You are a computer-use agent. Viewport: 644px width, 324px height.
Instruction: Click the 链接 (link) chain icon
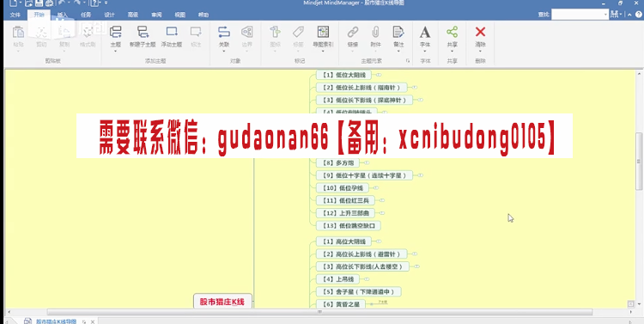[x=353, y=32]
